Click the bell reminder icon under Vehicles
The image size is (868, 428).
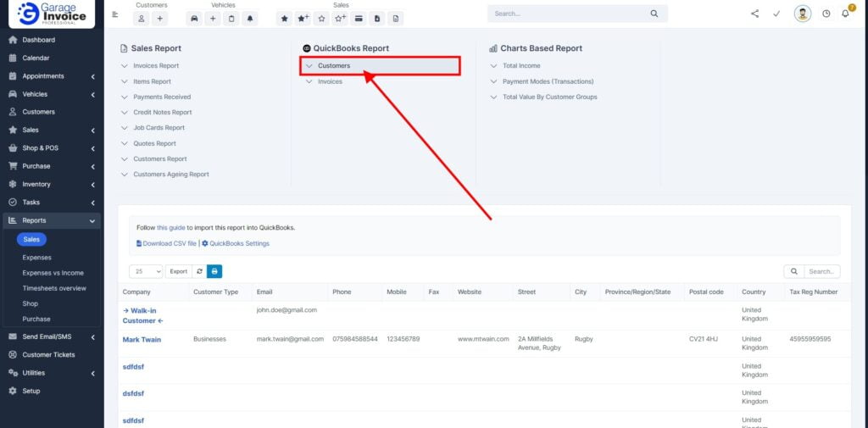(250, 19)
